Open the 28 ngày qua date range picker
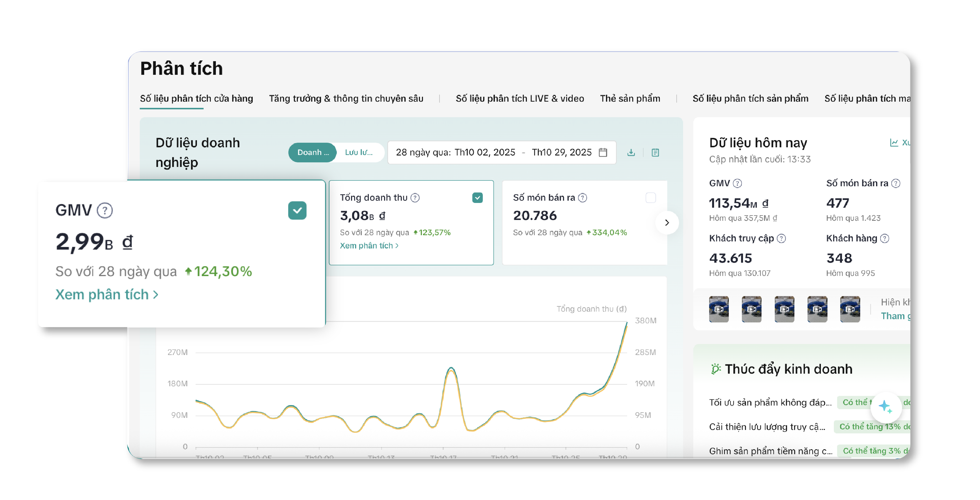The image size is (980, 500). (x=501, y=153)
